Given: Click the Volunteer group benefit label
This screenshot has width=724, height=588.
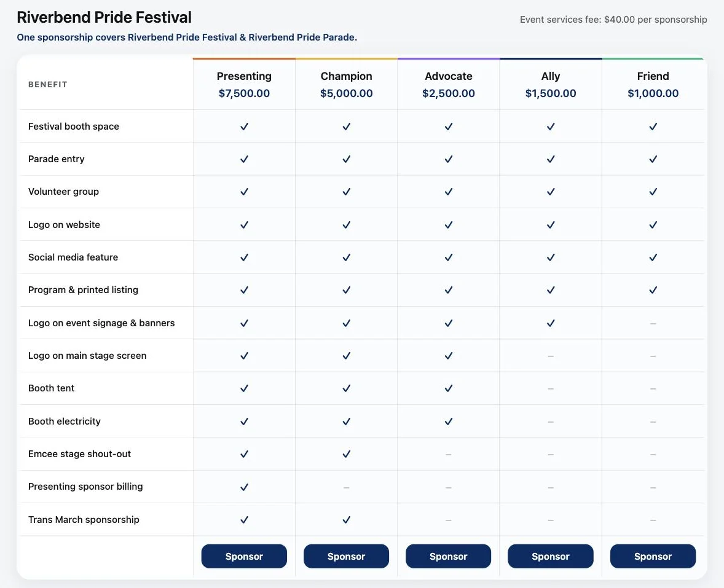Looking at the screenshot, I should (x=63, y=192).
